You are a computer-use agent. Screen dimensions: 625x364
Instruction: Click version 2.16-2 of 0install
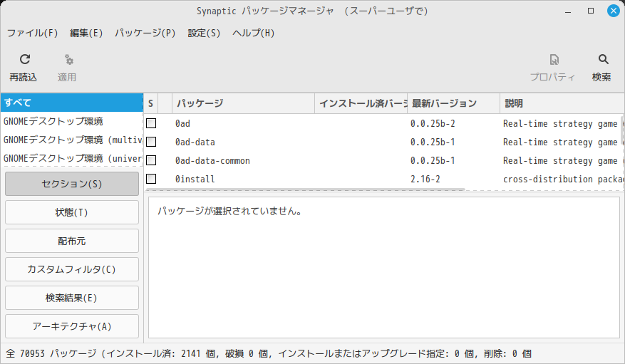(425, 180)
